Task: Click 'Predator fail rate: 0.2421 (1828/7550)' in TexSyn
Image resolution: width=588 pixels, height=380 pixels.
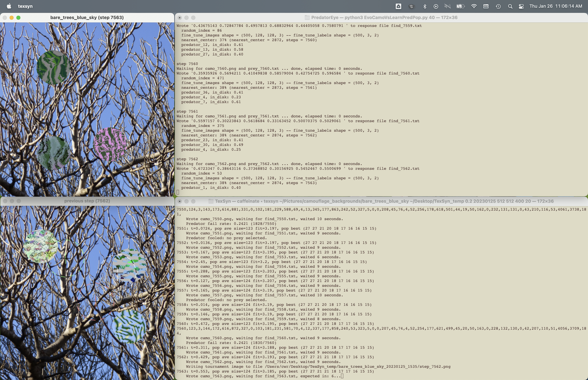Action: [x=231, y=224]
